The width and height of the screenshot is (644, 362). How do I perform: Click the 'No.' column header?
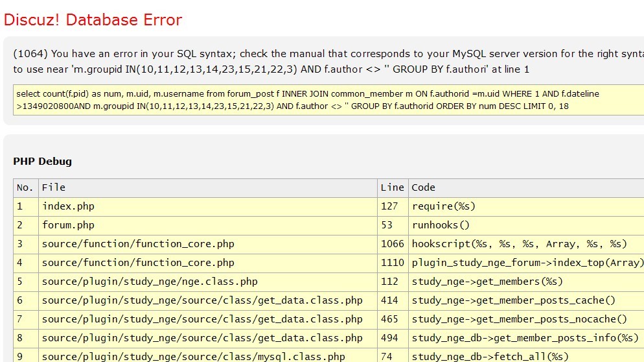click(x=26, y=188)
